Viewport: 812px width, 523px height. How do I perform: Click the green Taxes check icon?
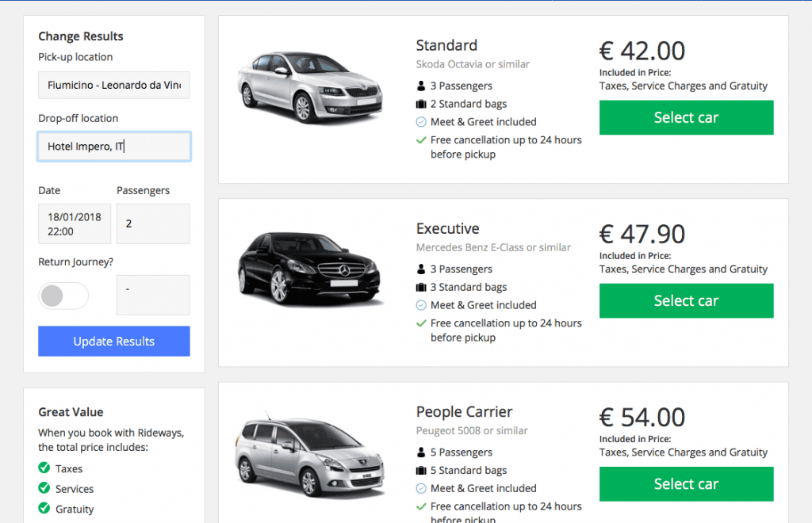click(x=44, y=468)
